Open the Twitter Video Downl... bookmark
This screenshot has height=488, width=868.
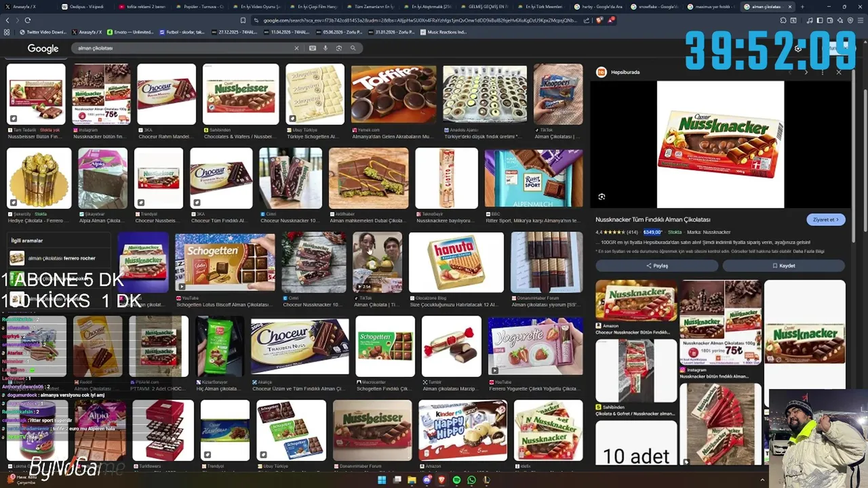(x=43, y=32)
